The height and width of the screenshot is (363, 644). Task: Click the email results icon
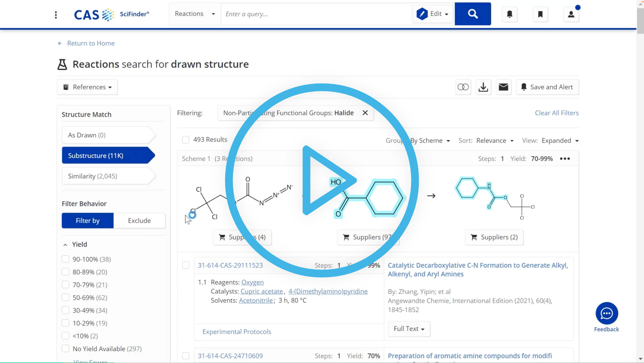pyautogui.click(x=504, y=87)
